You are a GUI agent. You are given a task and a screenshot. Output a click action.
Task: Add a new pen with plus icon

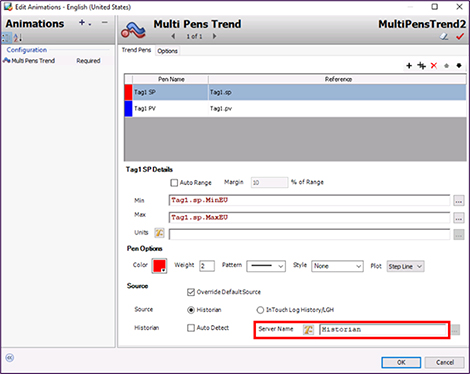[x=409, y=66]
